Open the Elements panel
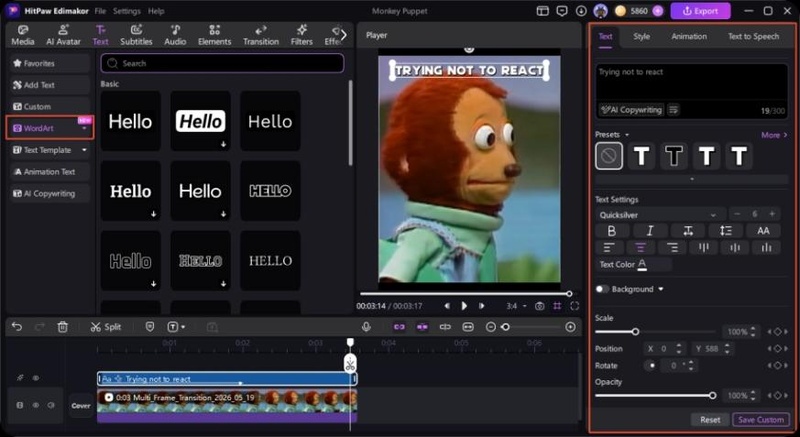Viewport: 800px width, 437px height. pos(214,35)
